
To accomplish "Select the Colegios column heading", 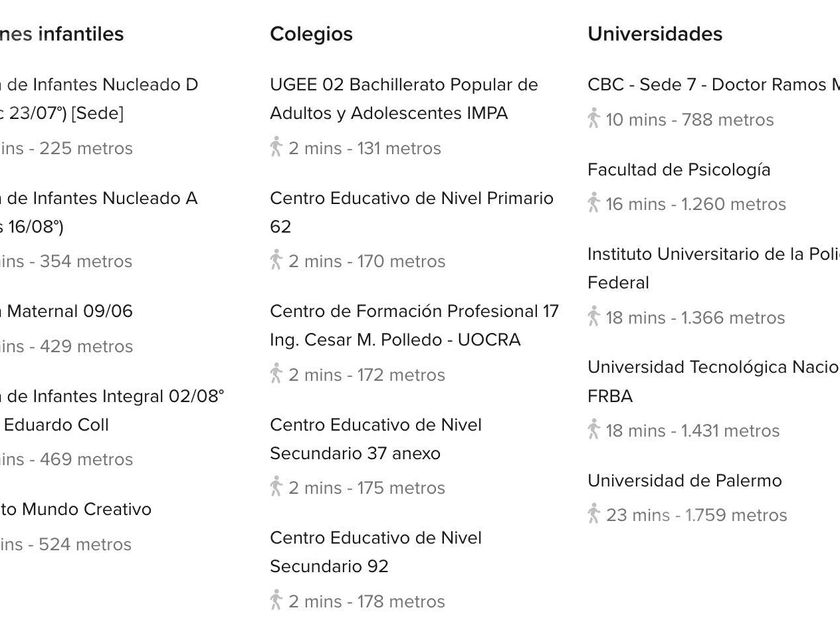I will pos(311,34).
